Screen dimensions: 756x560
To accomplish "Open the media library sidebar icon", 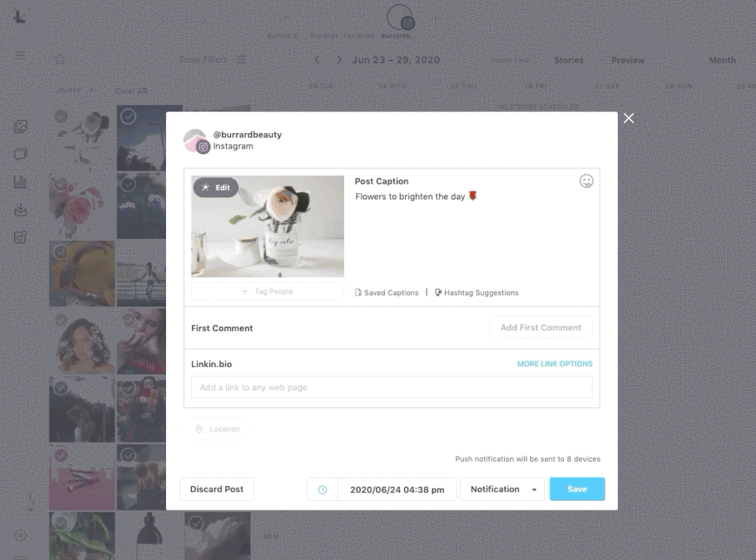I will coord(20,126).
